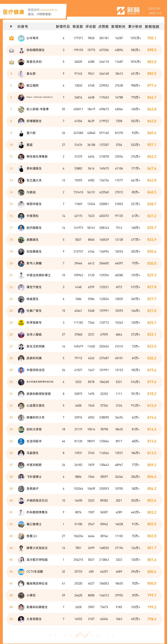167x644 pixels.
Task: Click the 新榜指数 column header
Action: coord(152,27)
